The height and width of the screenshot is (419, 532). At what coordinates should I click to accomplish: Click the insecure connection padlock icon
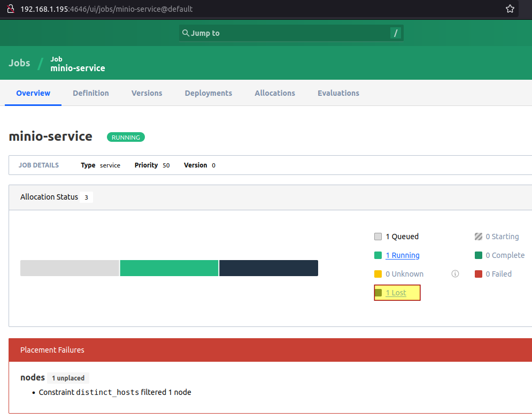click(11, 9)
